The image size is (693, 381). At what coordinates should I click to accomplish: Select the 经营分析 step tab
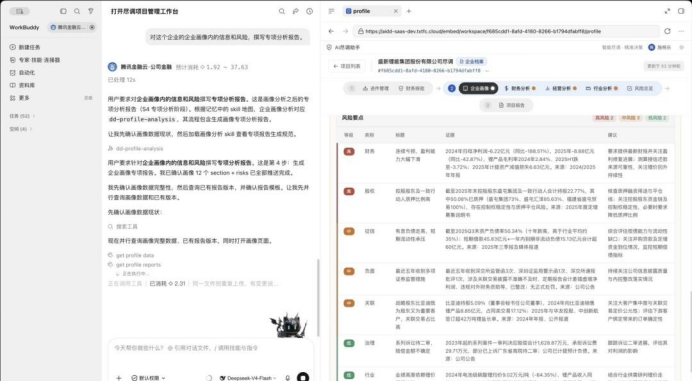pos(561,88)
